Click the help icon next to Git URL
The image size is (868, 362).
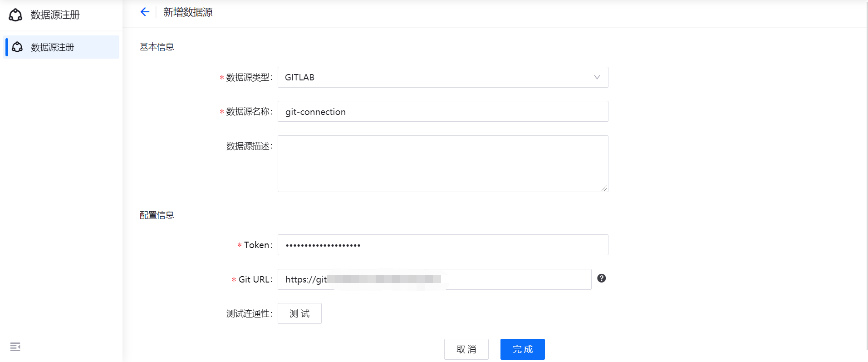coord(602,278)
